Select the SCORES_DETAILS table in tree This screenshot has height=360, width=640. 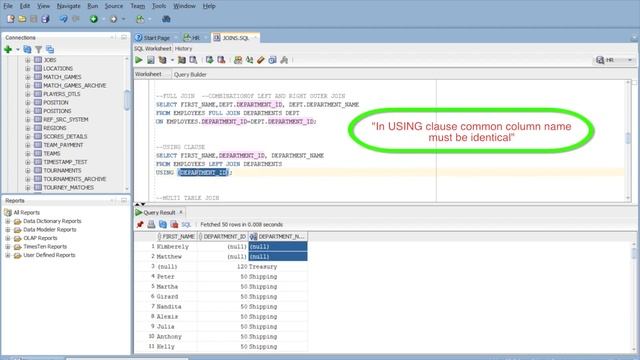(65, 136)
